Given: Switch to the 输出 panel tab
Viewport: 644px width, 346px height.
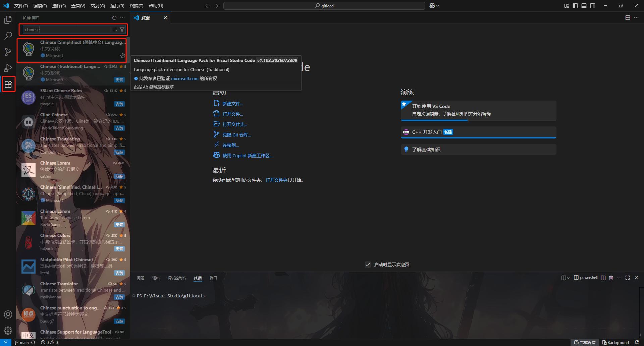Looking at the screenshot, I should (x=156, y=278).
